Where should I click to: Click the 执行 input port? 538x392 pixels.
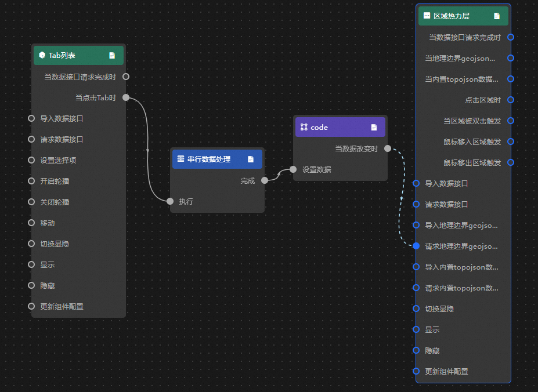pos(170,201)
